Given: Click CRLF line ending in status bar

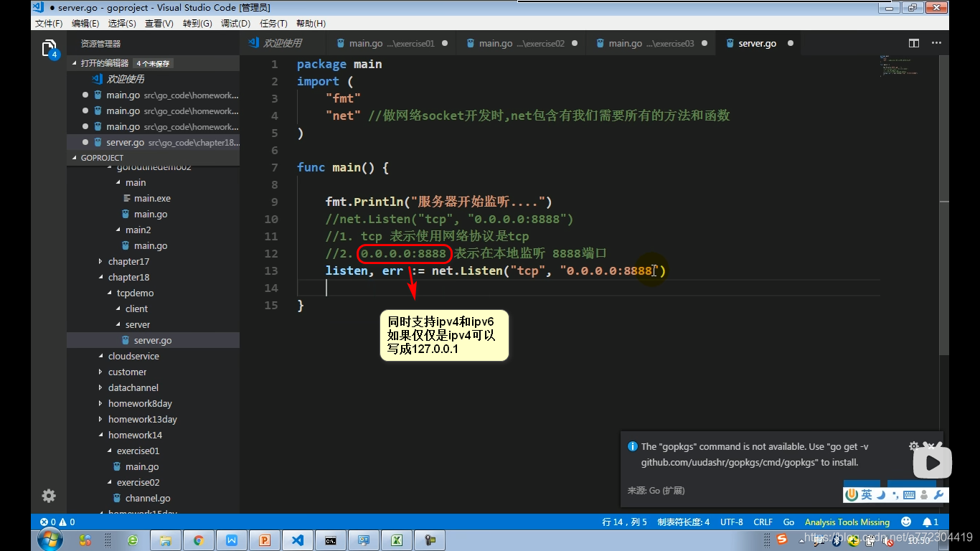Looking at the screenshot, I should (763, 522).
